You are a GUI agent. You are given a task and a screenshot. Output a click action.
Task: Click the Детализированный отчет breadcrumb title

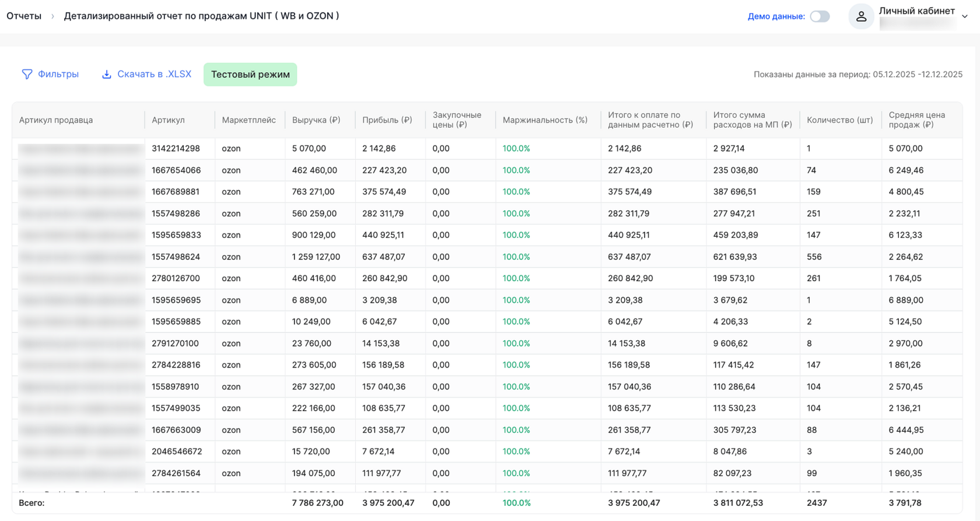pyautogui.click(x=201, y=16)
